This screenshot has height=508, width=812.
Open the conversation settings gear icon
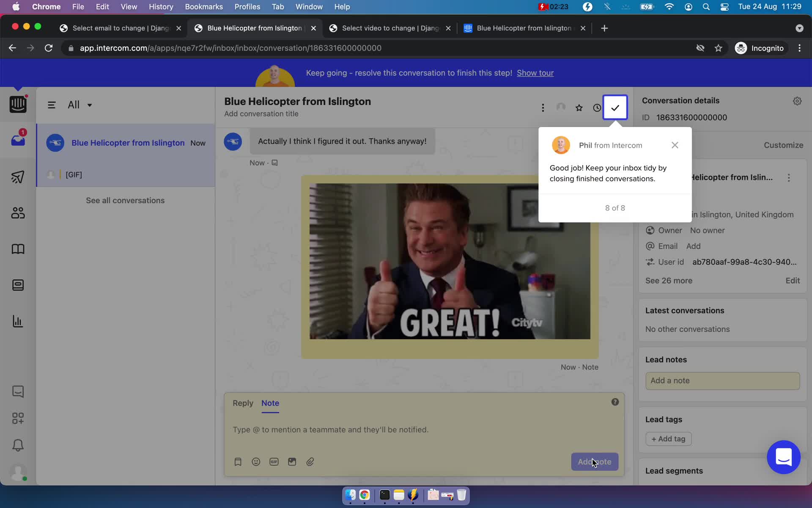(797, 101)
